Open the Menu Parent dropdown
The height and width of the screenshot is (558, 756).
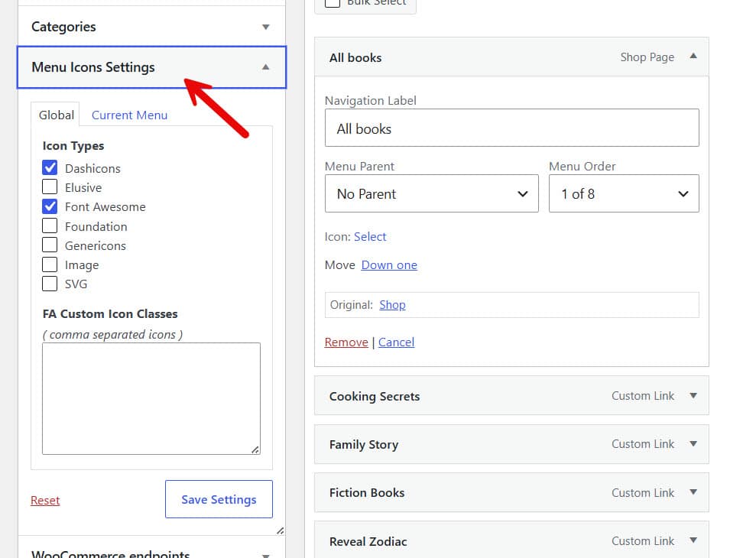(x=432, y=193)
